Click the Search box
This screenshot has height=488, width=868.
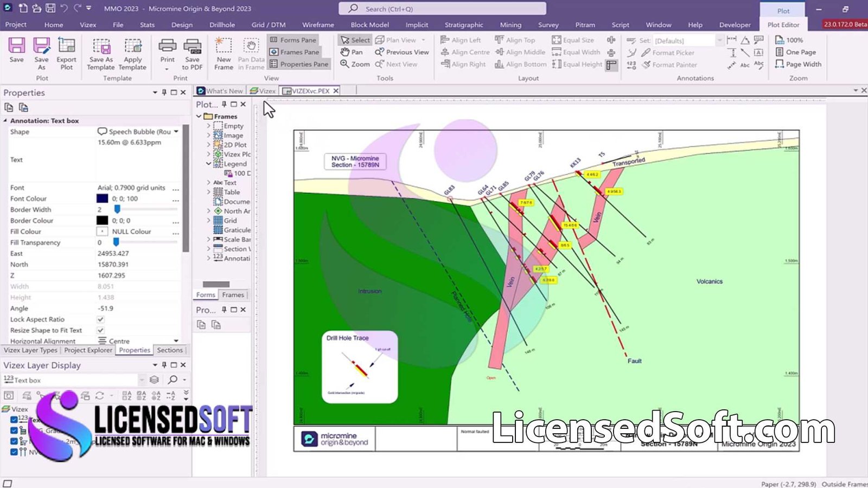tap(442, 9)
